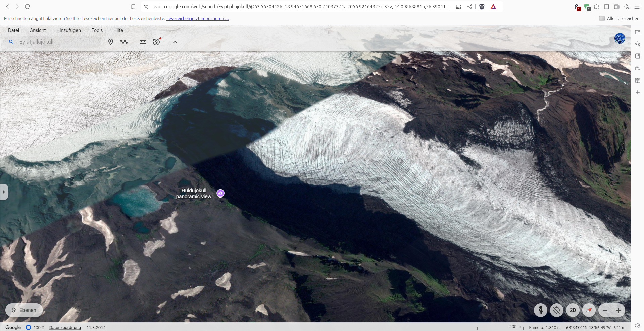Open the browser hamburger main menu
Image resolution: width=644 pixels, height=331 pixels.
637,7
